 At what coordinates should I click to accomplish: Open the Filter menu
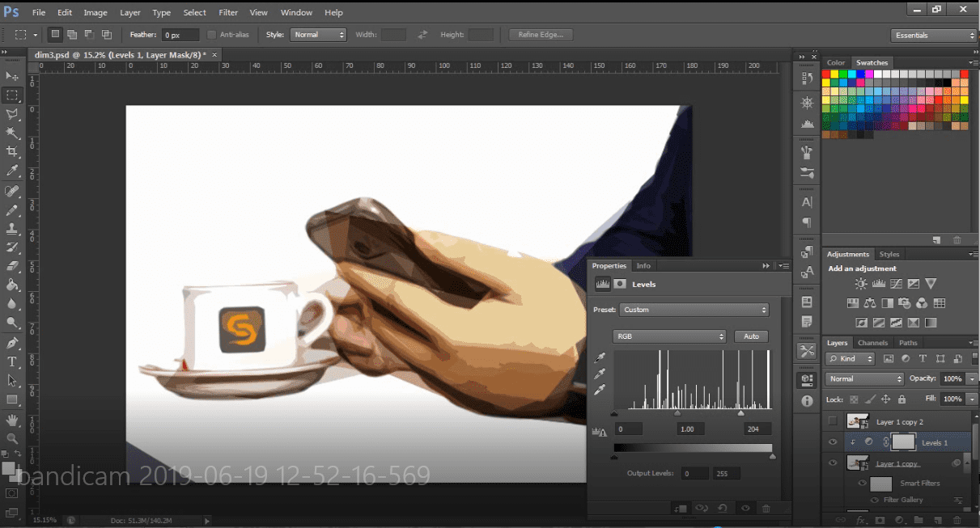click(x=228, y=13)
